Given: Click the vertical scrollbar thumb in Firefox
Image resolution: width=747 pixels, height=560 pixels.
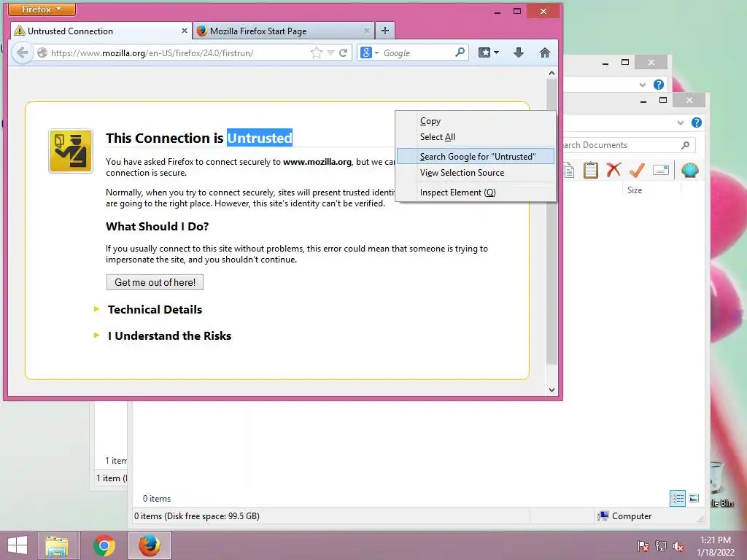Looking at the screenshot, I should (x=551, y=222).
